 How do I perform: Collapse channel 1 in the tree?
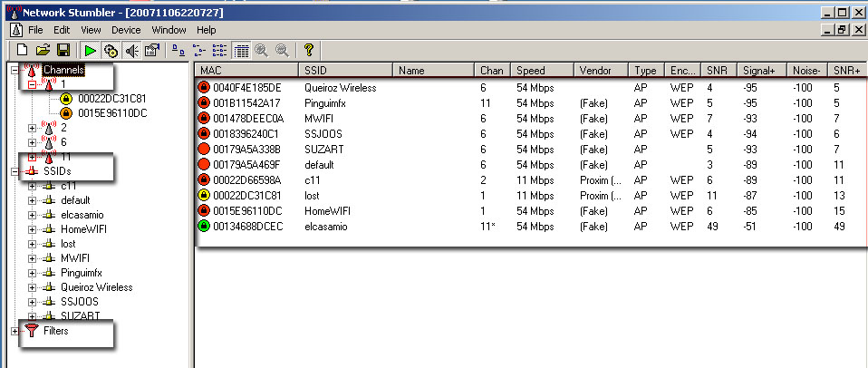coord(32,84)
